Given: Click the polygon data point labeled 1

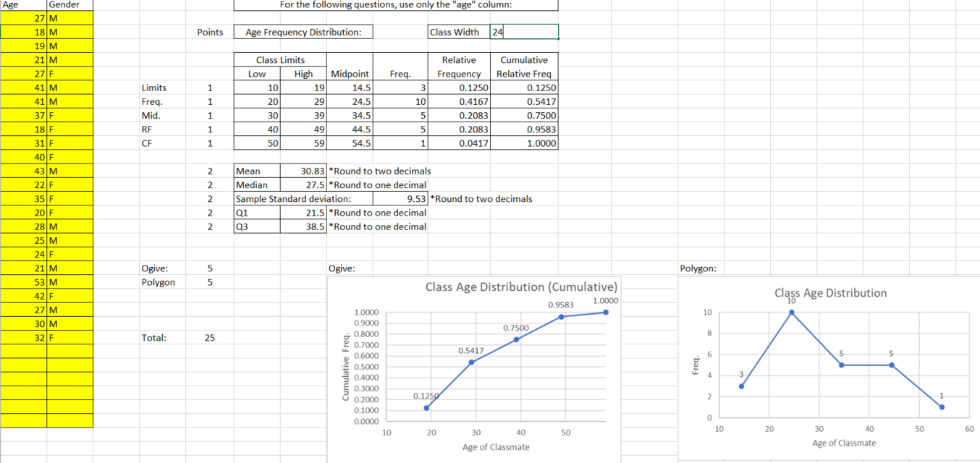Looking at the screenshot, I should (x=942, y=407).
